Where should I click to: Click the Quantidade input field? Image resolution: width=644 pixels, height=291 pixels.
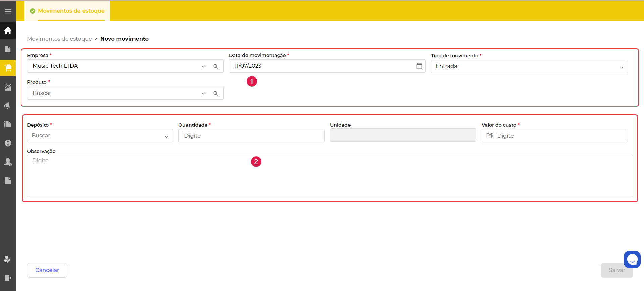[251, 136]
